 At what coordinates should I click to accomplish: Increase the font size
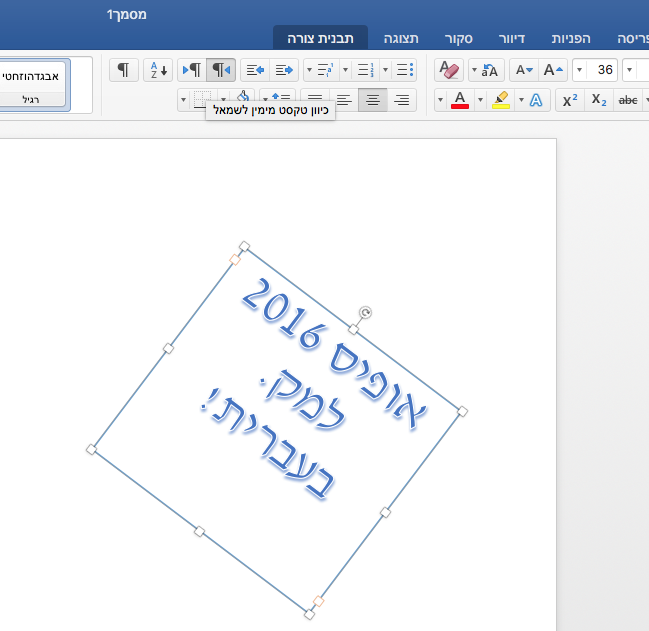coord(553,70)
